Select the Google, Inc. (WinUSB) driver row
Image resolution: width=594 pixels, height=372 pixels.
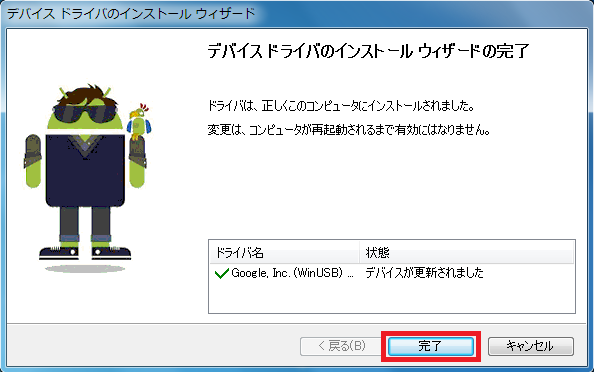coord(392,273)
